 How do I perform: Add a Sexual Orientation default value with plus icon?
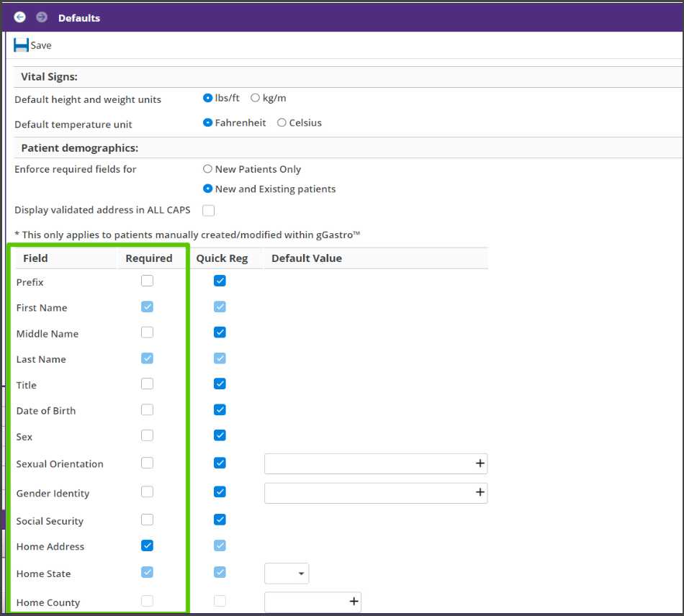[x=480, y=463]
